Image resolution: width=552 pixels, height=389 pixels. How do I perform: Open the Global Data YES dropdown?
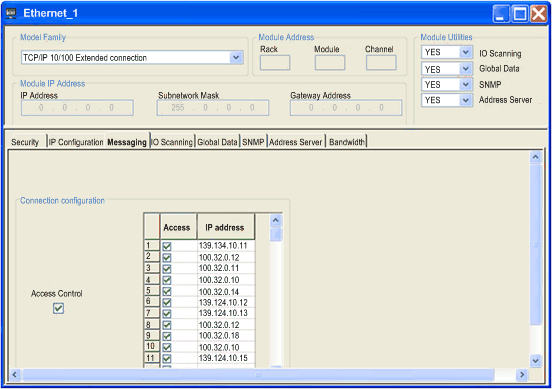tap(465, 69)
